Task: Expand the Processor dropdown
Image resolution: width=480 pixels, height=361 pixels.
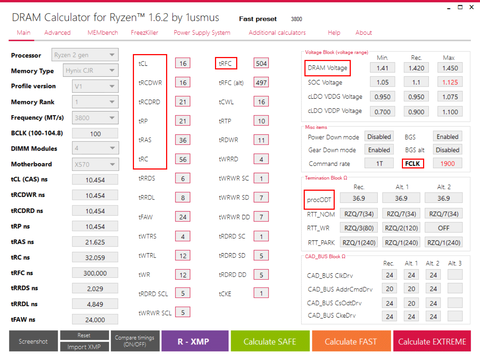Action: click(85, 55)
